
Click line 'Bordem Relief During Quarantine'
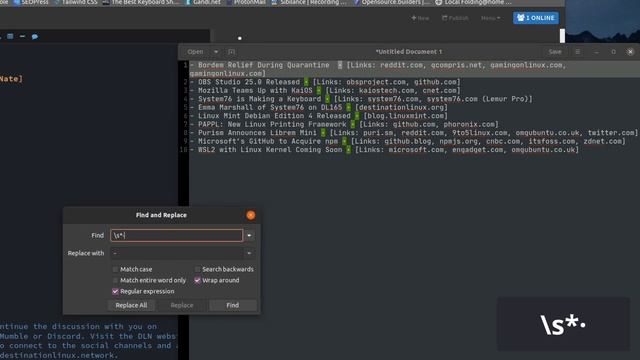[x=264, y=65]
